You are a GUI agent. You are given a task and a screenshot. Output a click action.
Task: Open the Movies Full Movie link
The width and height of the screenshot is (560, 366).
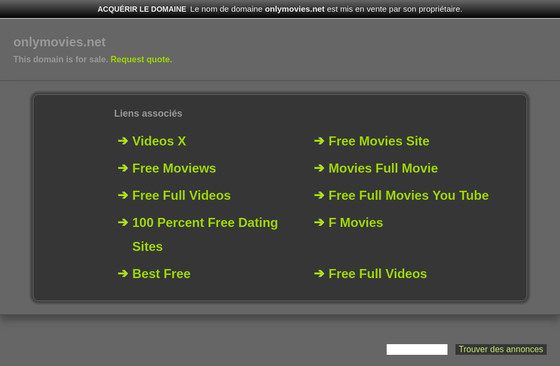383,168
